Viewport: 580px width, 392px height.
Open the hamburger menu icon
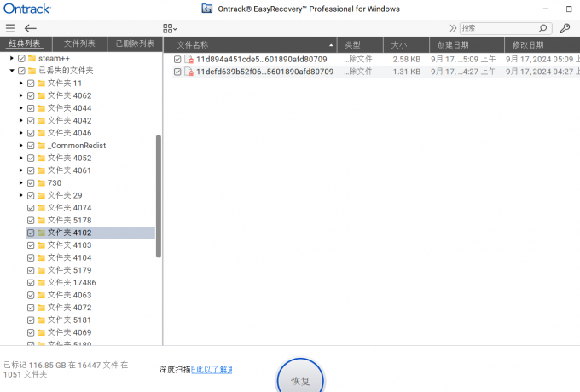point(10,28)
